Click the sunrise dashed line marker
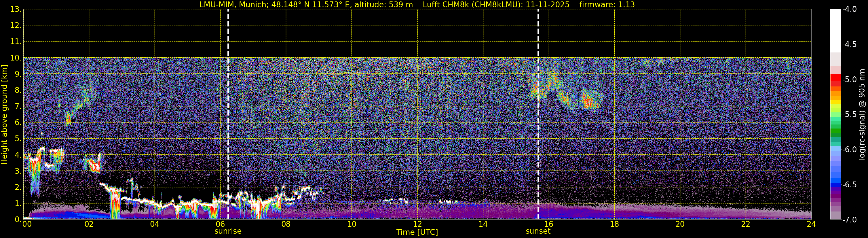 click(x=228, y=115)
